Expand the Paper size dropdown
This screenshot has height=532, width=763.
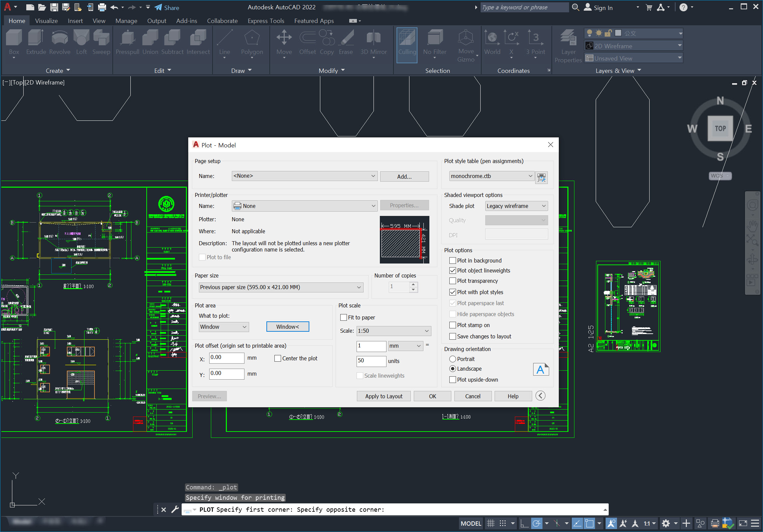tap(281, 287)
